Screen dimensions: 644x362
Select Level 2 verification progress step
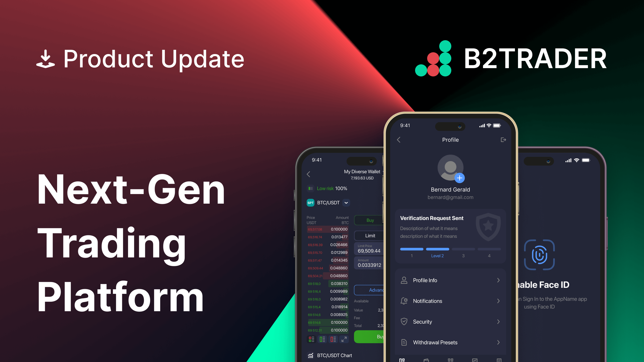437,256
